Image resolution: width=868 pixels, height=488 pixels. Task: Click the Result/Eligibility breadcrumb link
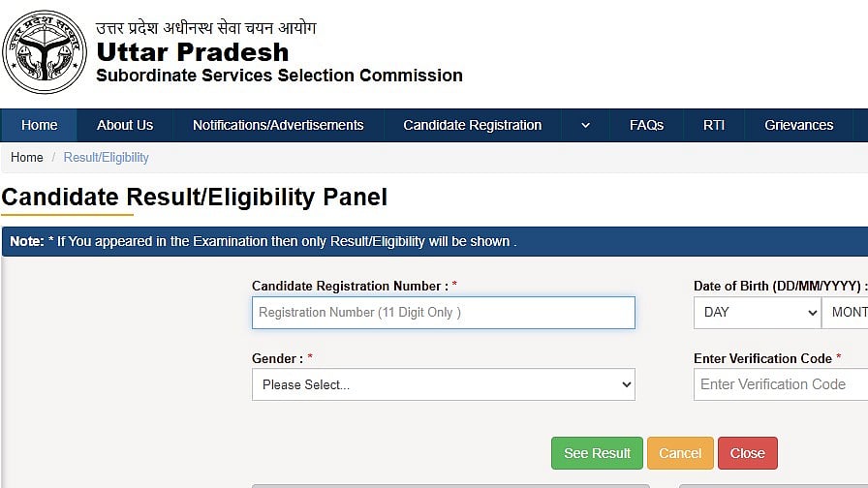tap(107, 157)
